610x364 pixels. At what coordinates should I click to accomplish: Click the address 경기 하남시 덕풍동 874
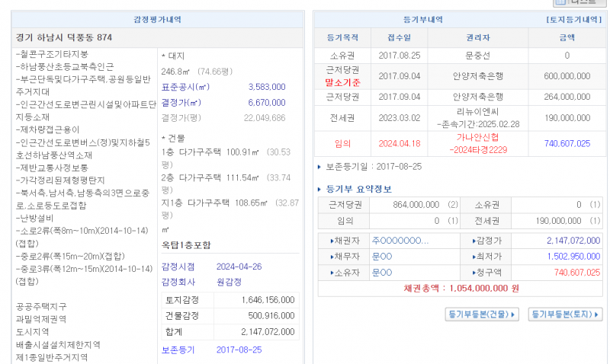coord(64,37)
